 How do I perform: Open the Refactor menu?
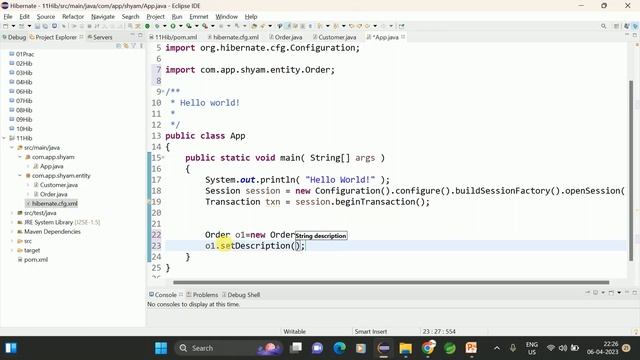pos(73,17)
